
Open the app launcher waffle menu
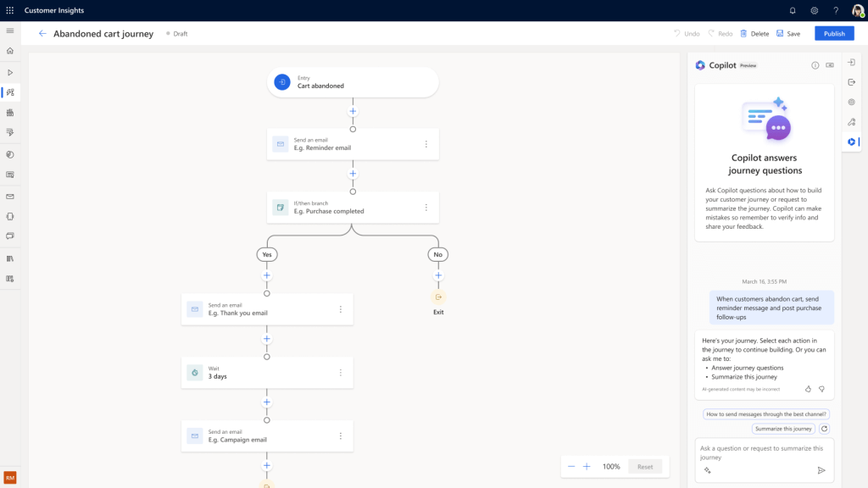[10, 10]
